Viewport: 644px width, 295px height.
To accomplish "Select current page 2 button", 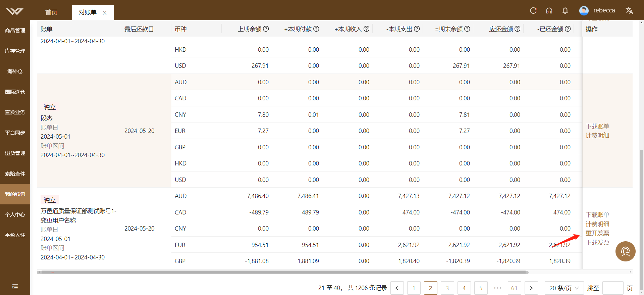I will pos(431,288).
